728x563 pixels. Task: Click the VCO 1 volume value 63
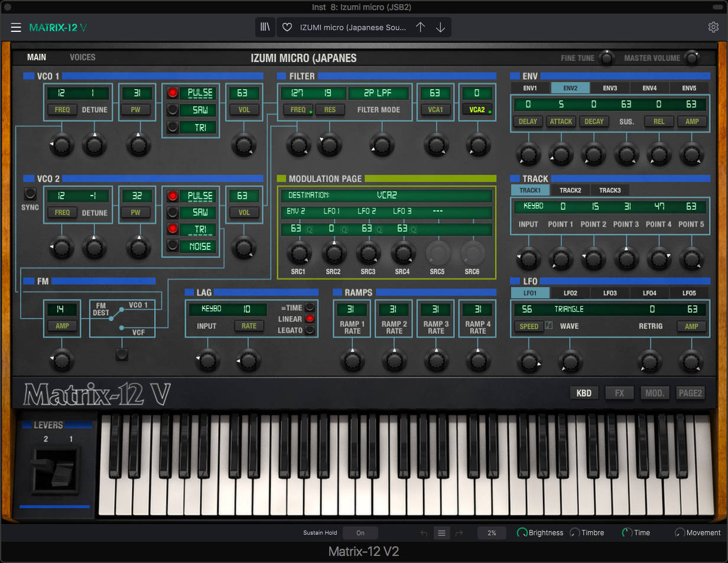(244, 93)
